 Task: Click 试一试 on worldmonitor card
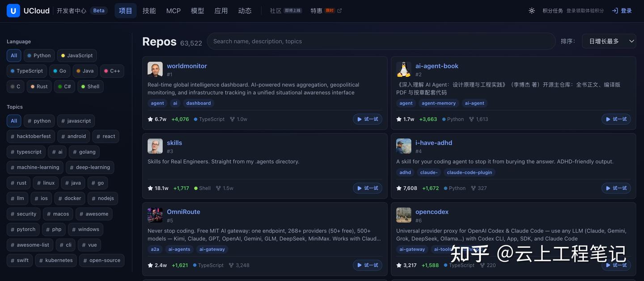pyautogui.click(x=368, y=119)
